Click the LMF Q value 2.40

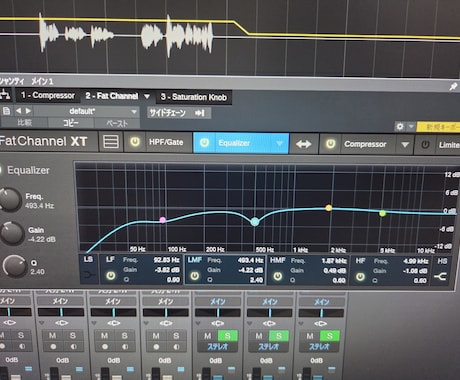point(257,280)
